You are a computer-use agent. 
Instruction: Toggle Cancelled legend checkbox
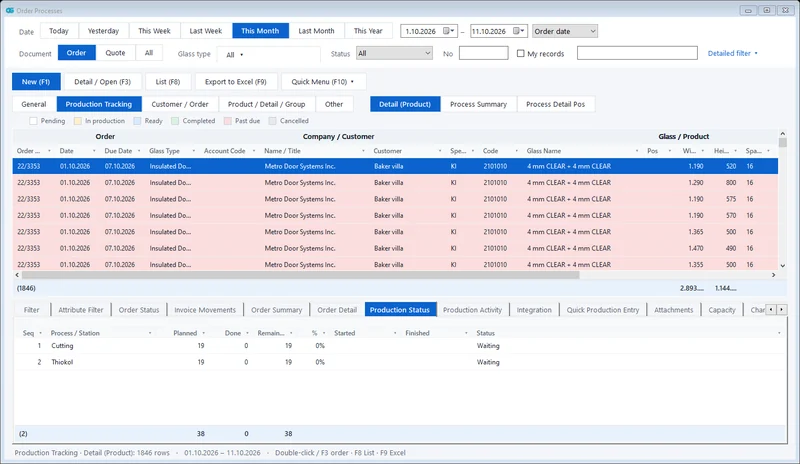pos(272,121)
